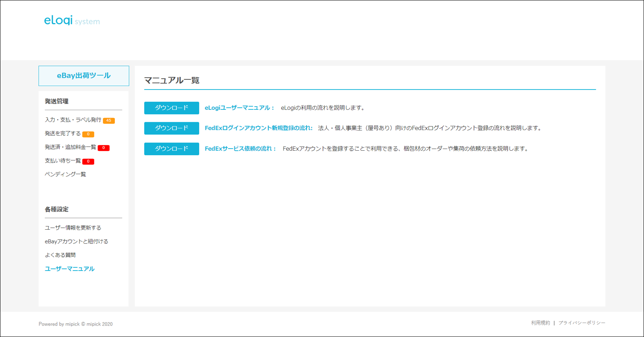Click the 発送管理 section heading
Viewport: 644px width, 337px height.
[56, 101]
